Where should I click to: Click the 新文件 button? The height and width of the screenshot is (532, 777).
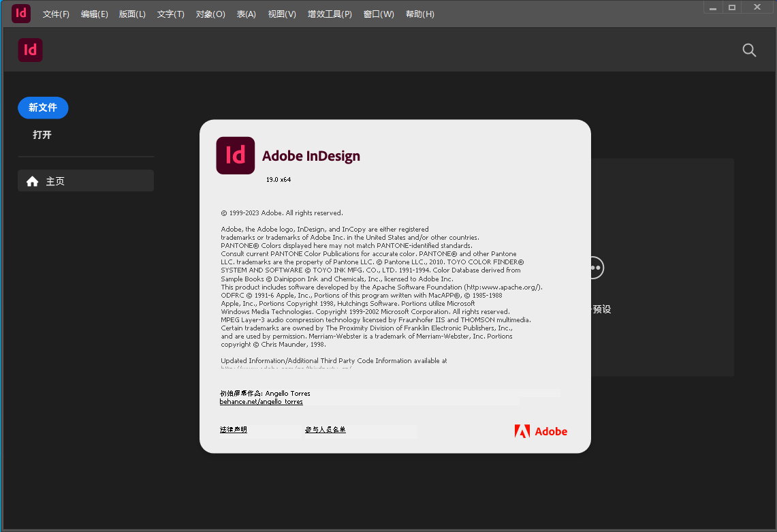(43, 108)
